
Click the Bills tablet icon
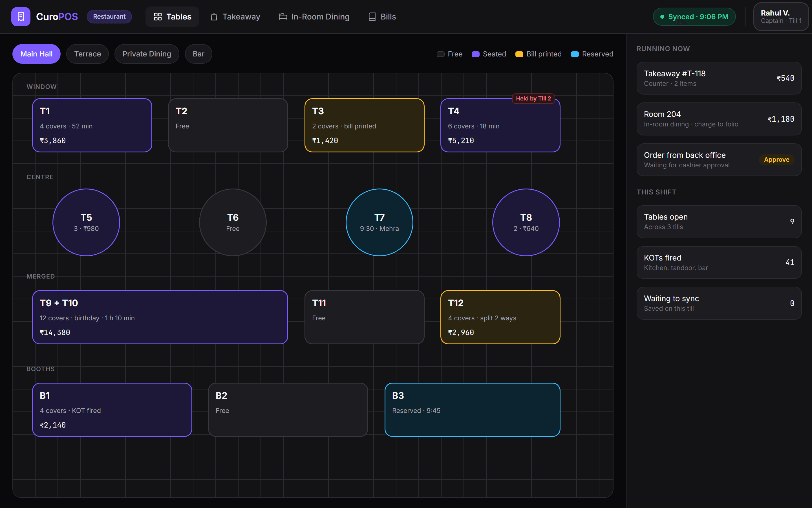[372, 16]
